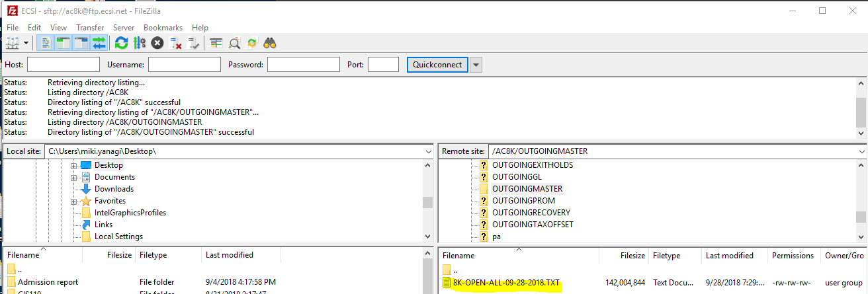This screenshot has width=868, height=294.
Task: Click toolbar magnifier-over-list icon
Action: tap(234, 43)
